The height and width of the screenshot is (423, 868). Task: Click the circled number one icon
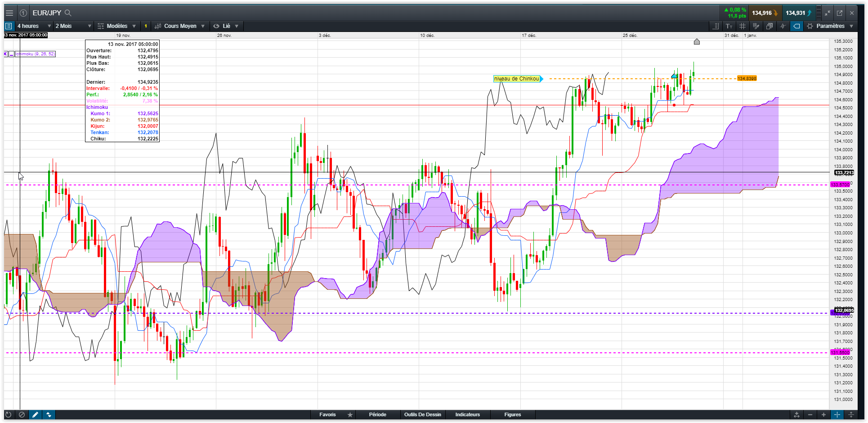[x=23, y=13]
